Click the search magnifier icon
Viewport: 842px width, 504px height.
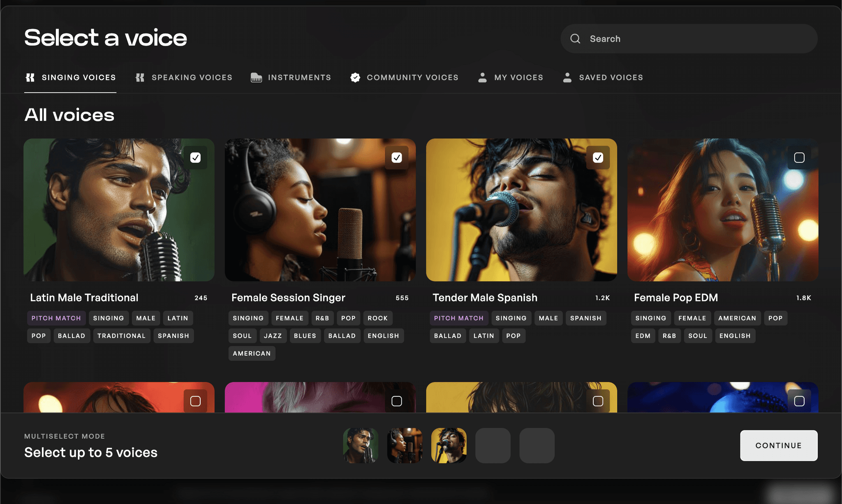pyautogui.click(x=575, y=38)
